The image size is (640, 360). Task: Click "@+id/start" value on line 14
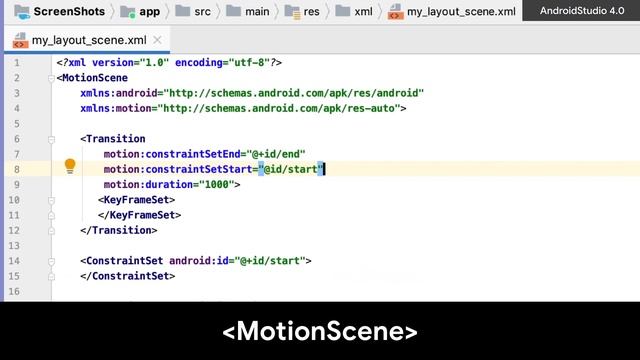[270, 261]
